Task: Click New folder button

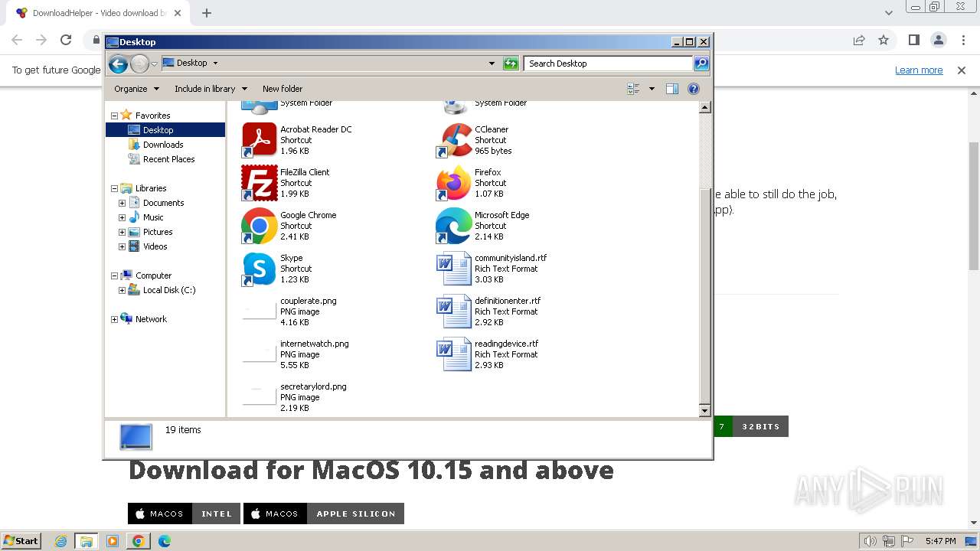Action: click(x=283, y=89)
